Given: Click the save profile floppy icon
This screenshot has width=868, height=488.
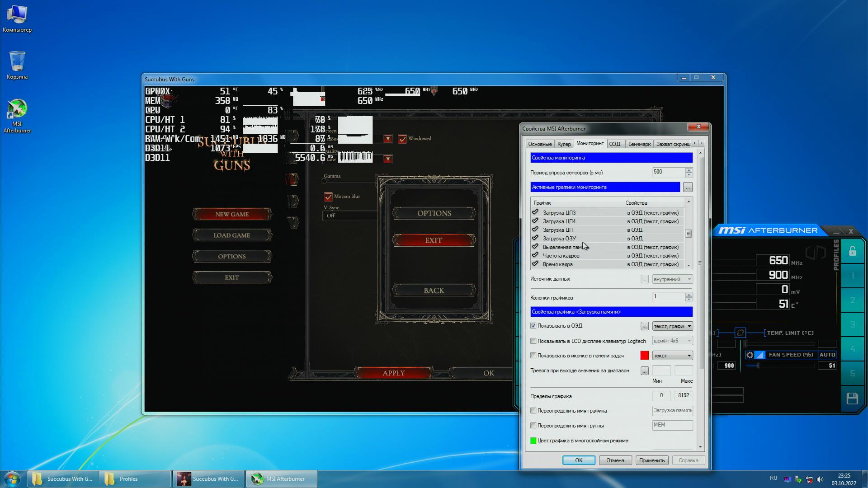Looking at the screenshot, I should point(852,398).
